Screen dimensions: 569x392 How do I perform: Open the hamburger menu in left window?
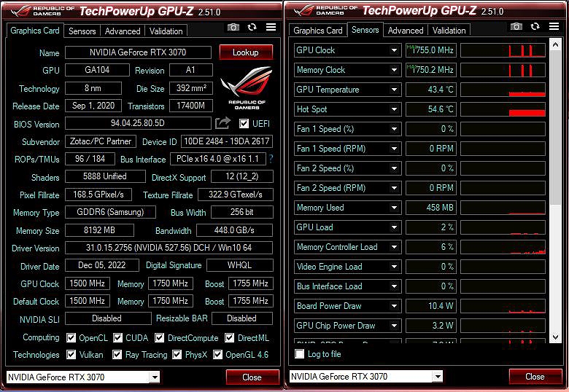point(271,27)
